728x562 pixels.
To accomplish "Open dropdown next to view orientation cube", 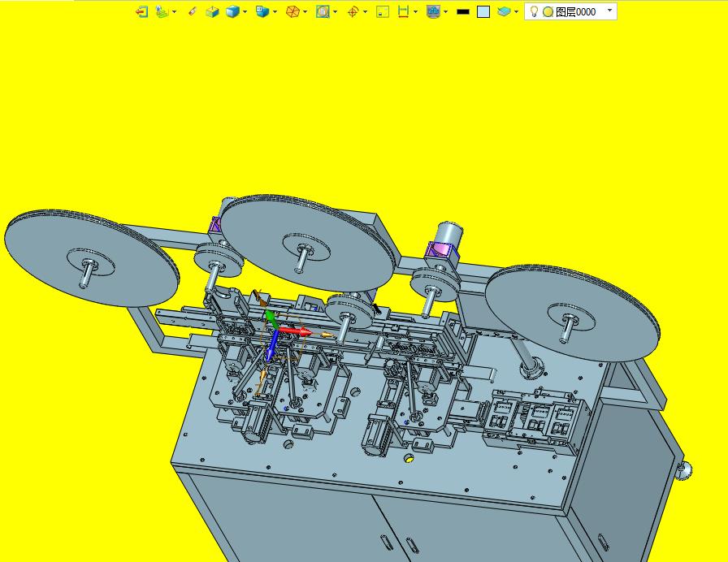I will coord(275,11).
